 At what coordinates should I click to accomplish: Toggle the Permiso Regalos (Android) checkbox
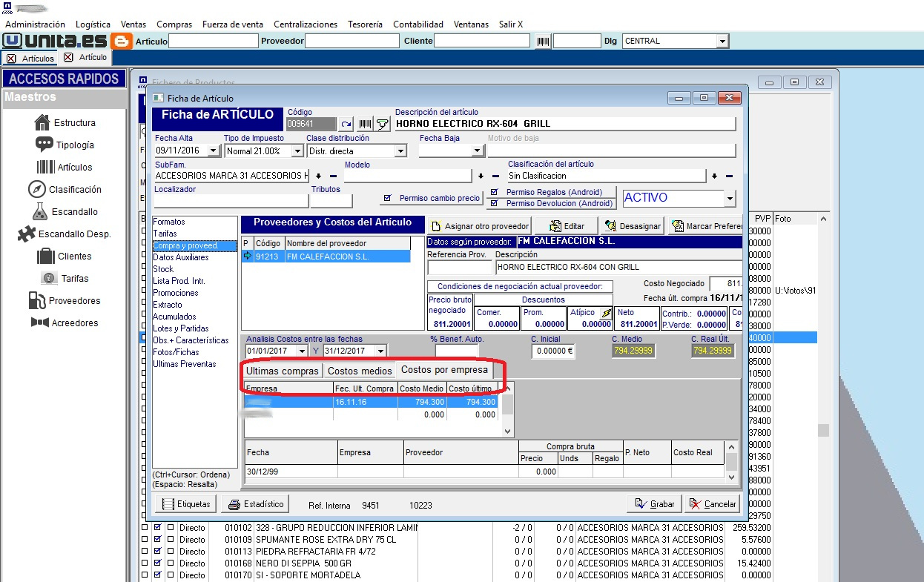(x=494, y=193)
